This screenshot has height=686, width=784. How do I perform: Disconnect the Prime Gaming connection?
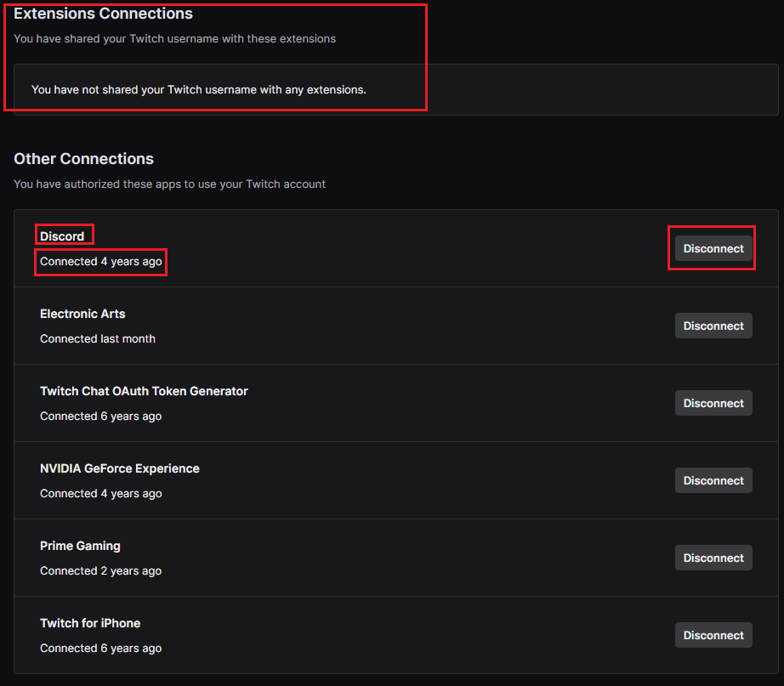(x=713, y=558)
